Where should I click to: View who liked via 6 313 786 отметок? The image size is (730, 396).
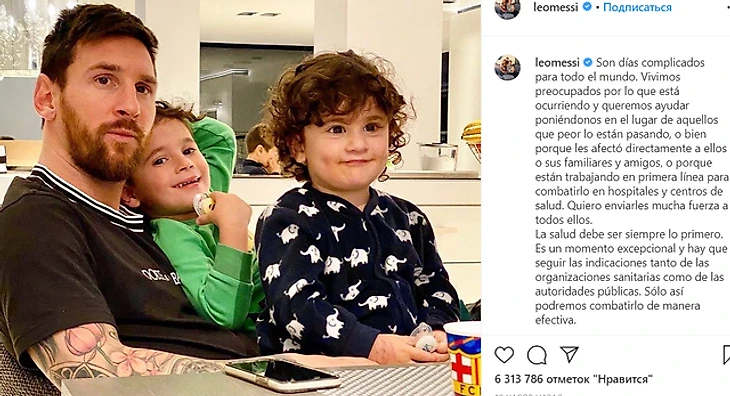pyautogui.click(x=574, y=379)
